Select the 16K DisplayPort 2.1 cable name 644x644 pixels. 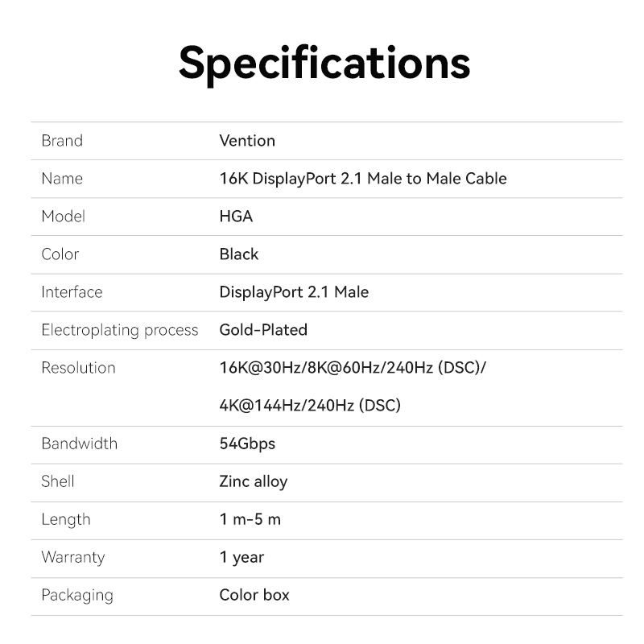363,179
